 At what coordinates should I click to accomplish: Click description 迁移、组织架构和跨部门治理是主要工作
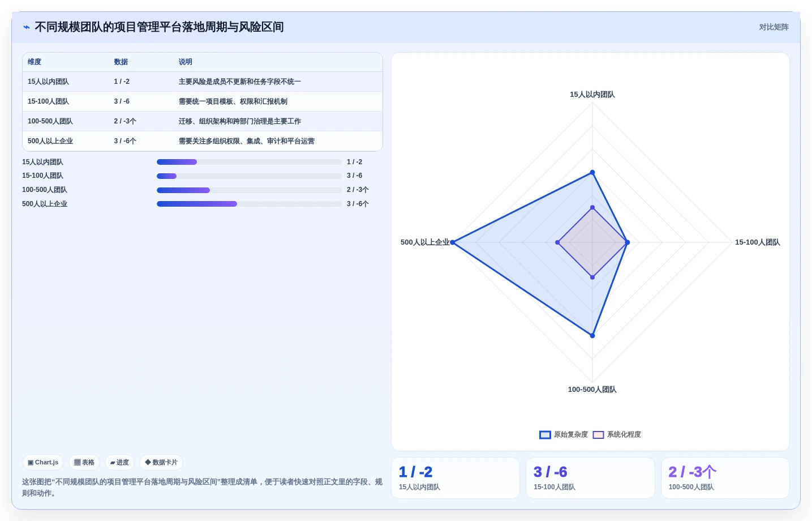(x=240, y=122)
